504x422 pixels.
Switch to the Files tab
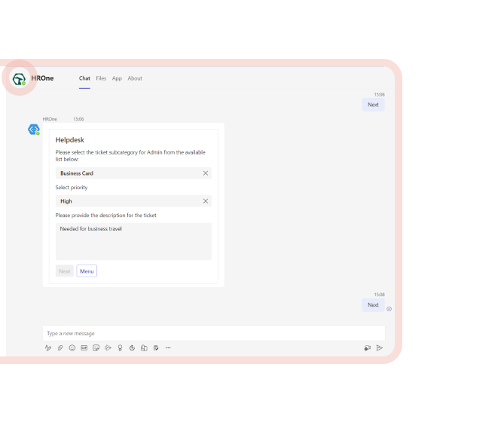point(101,78)
